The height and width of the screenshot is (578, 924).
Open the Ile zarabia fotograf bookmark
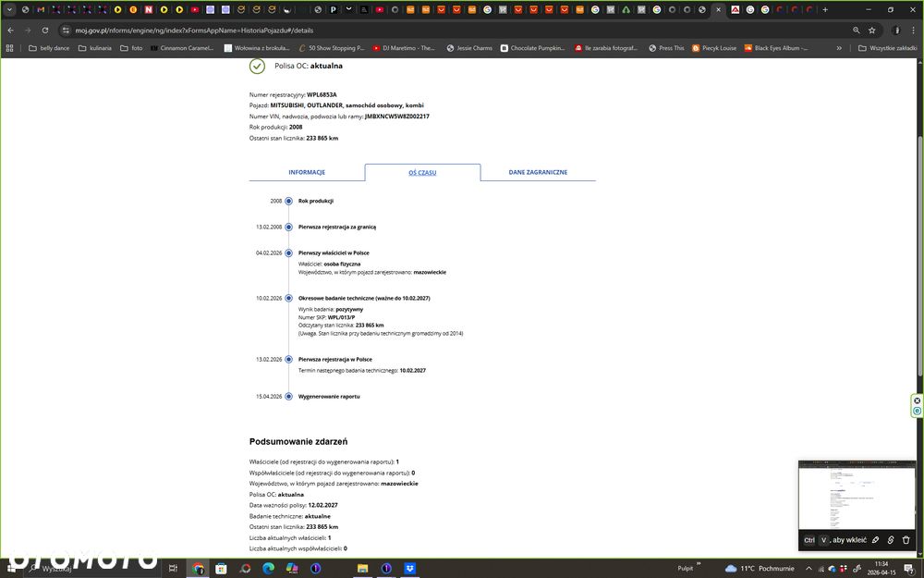click(606, 48)
